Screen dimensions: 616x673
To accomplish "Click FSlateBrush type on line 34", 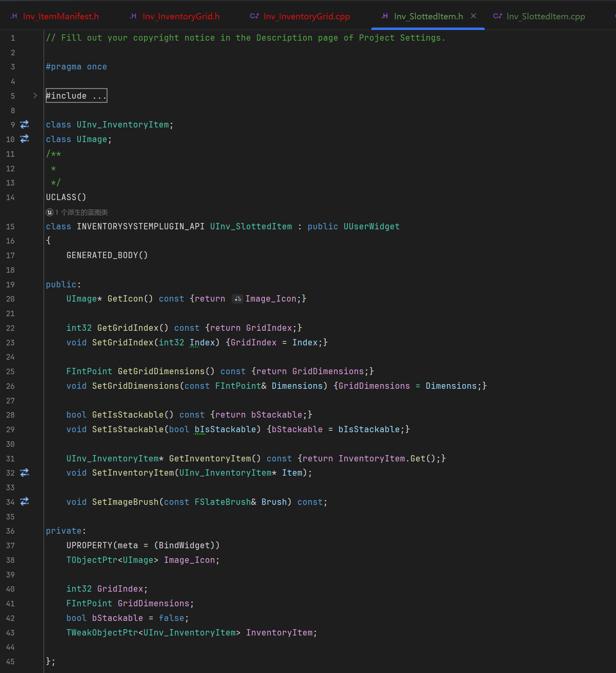I will pyautogui.click(x=223, y=502).
